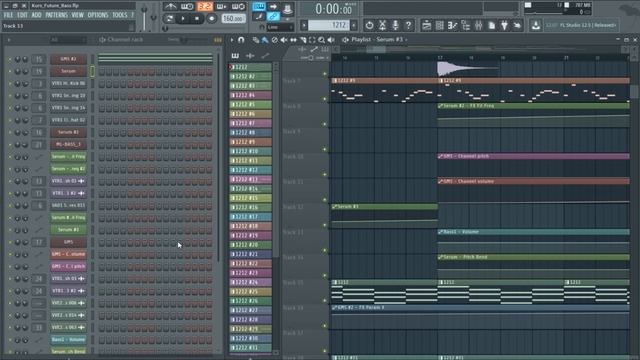
Task: Open the FILE menu
Action: [x=8, y=15]
